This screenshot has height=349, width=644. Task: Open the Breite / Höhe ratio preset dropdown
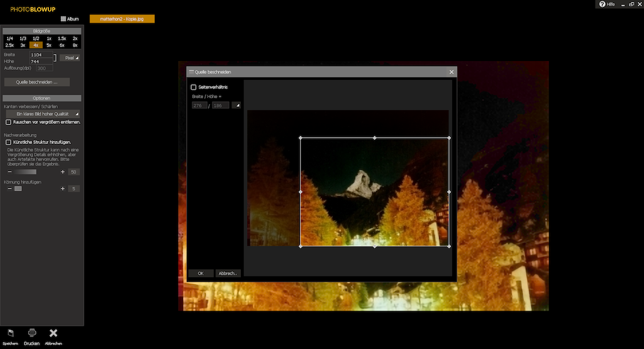pos(236,105)
